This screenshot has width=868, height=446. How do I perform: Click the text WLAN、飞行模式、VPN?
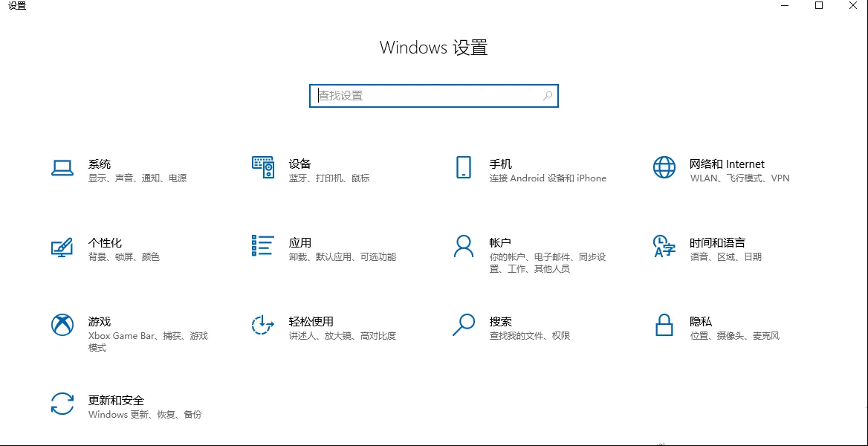(739, 178)
